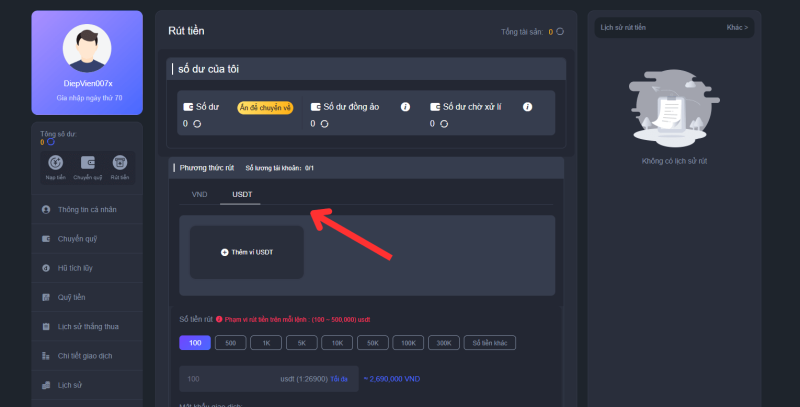Click the Không có lịch sử rút text

pos(674,161)
